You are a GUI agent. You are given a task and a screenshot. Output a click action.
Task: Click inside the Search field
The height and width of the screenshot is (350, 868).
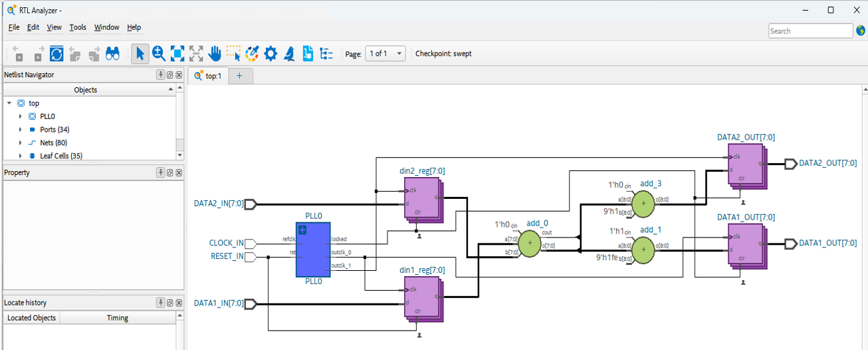click(x=810, y=31)
